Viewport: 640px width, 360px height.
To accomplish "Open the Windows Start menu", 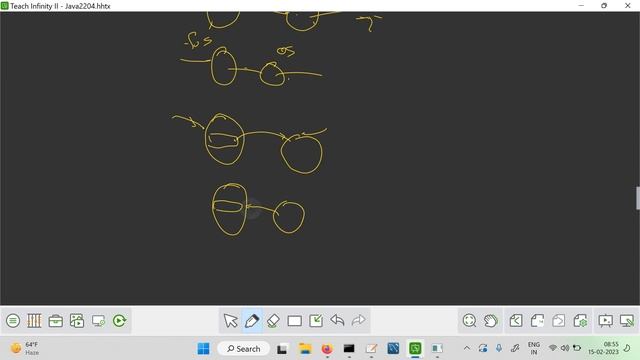I will coord(203,349).
